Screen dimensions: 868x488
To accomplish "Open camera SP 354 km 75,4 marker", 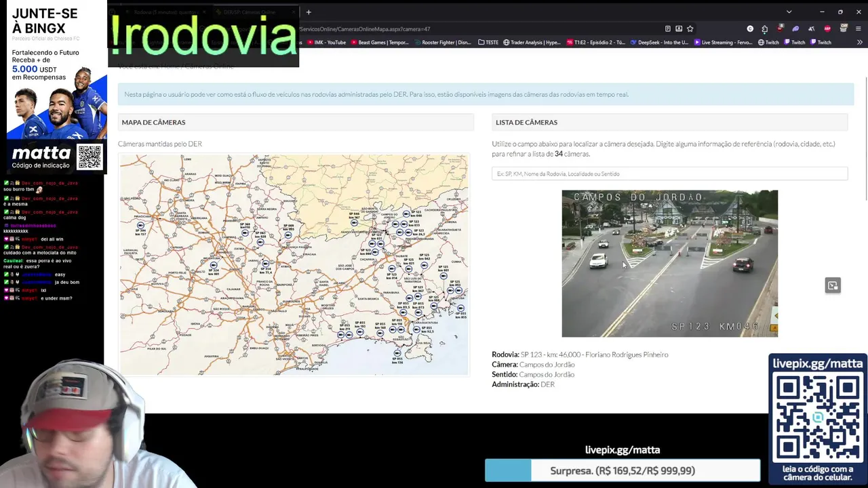I will tap(266, 264).
